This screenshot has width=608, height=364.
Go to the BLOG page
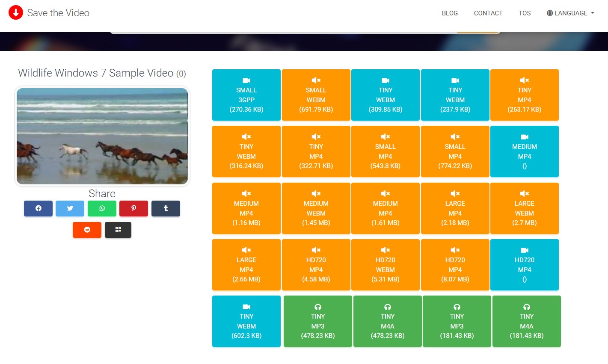coord(450,13)
